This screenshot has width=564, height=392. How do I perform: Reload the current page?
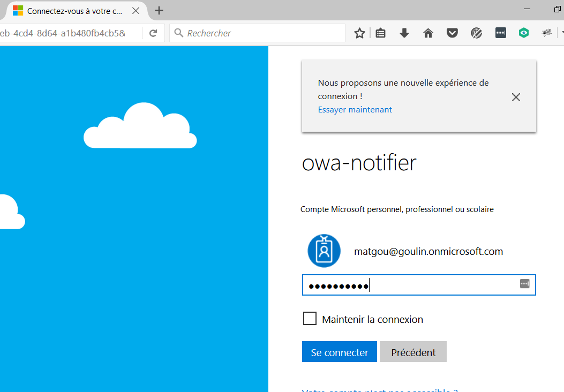coord(153,33)
